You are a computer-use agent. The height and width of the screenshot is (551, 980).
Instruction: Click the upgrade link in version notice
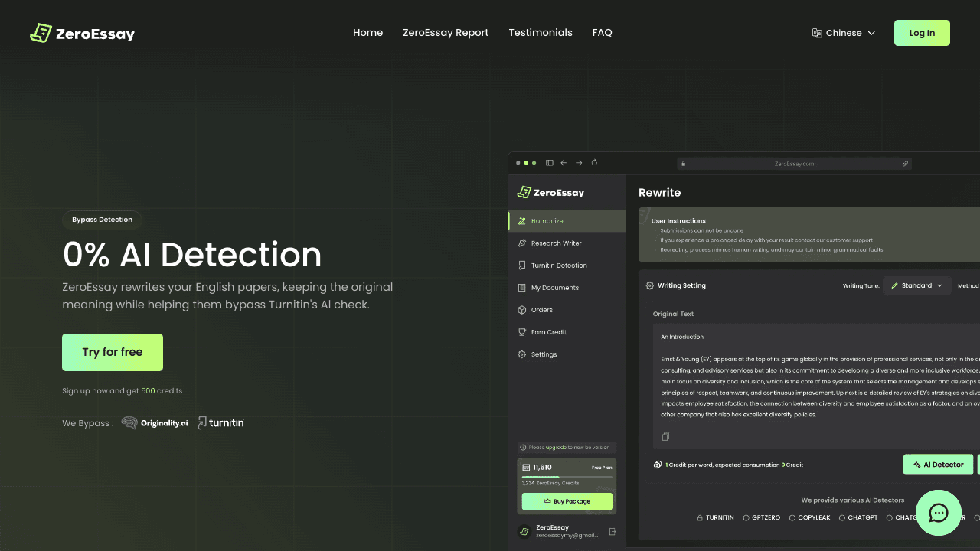[x=556, y=448]
